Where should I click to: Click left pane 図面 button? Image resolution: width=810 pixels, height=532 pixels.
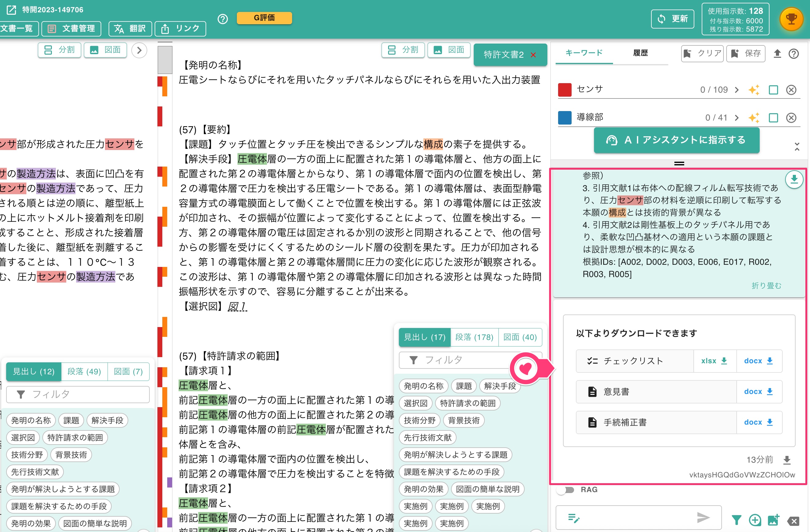105,50
